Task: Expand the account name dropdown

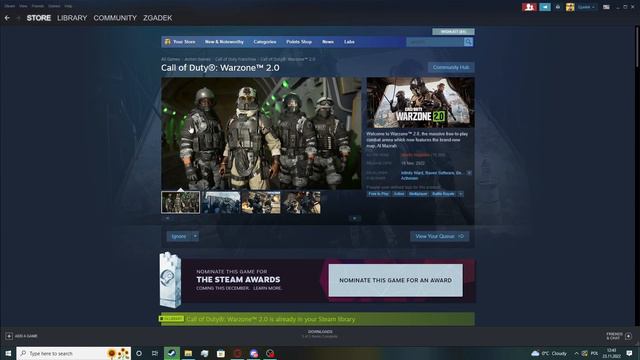Action: [x=586, y=7]
